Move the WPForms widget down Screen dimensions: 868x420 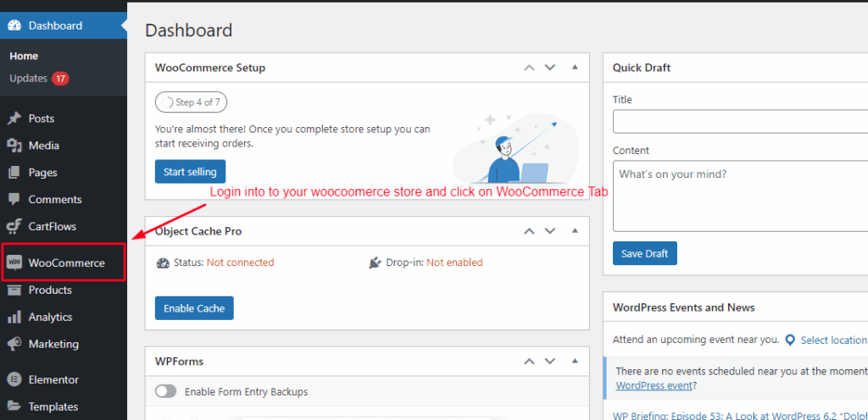[550, 362]
